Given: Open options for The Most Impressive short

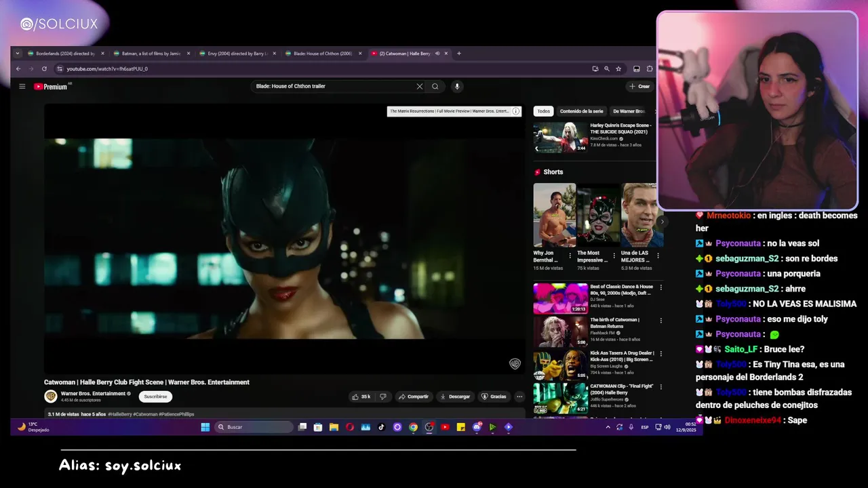Looking at the screenshot, I should (x=614, y=256).
